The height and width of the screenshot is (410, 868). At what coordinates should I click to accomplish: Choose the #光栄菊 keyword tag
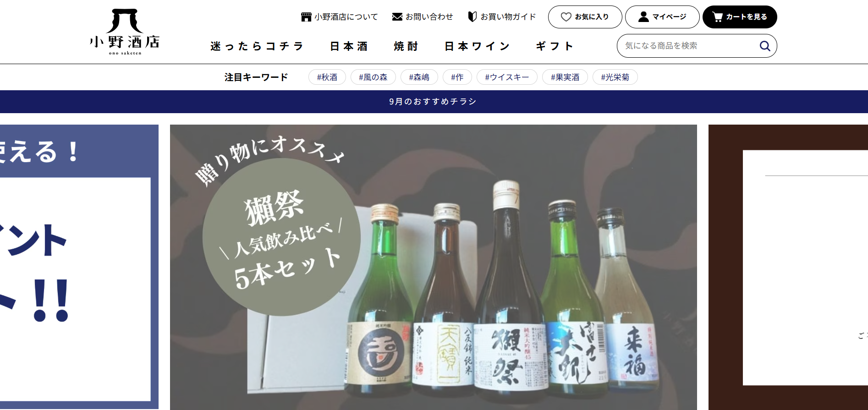coord(615,77)
